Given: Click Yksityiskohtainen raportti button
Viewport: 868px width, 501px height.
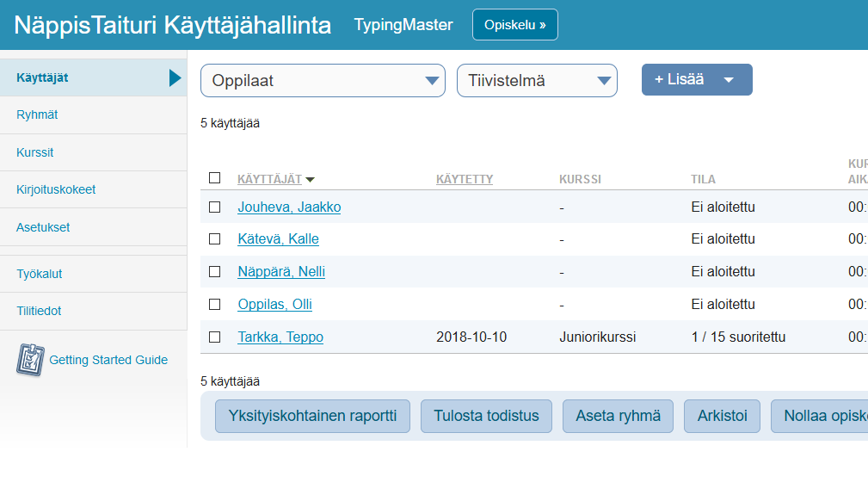Looking at the screenshot, I should pos(313,416).
